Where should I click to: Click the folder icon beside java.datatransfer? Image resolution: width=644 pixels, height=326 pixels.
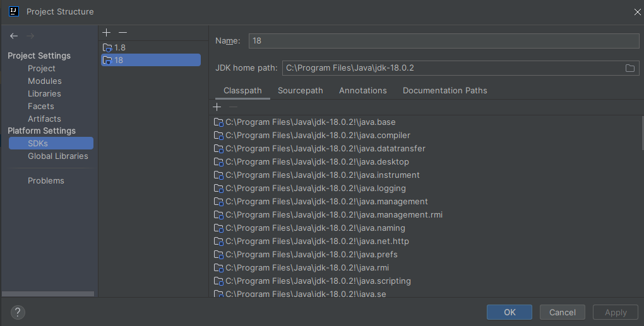(x=218, y=148)
